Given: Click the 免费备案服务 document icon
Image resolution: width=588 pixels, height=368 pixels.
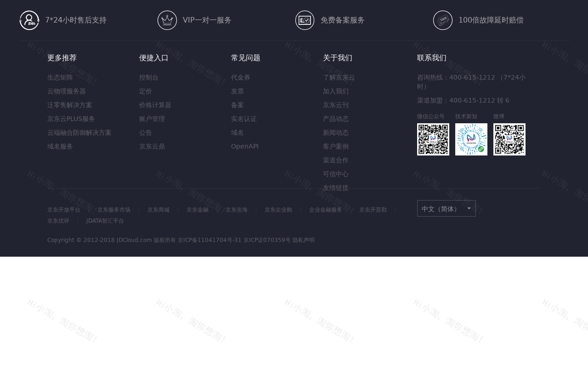Looking at the screenshot, I should 305,20.
